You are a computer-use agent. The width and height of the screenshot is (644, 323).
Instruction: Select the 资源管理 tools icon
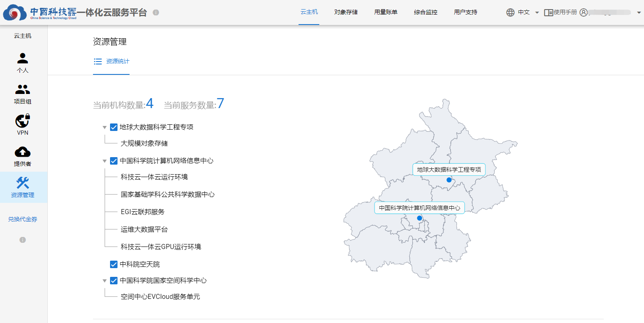(23, 183)
